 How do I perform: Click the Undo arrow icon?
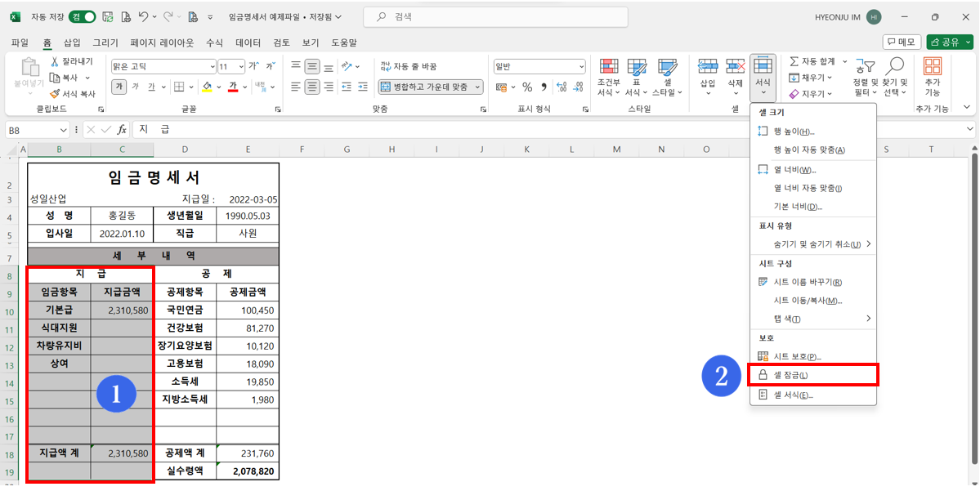coord(143,17)
